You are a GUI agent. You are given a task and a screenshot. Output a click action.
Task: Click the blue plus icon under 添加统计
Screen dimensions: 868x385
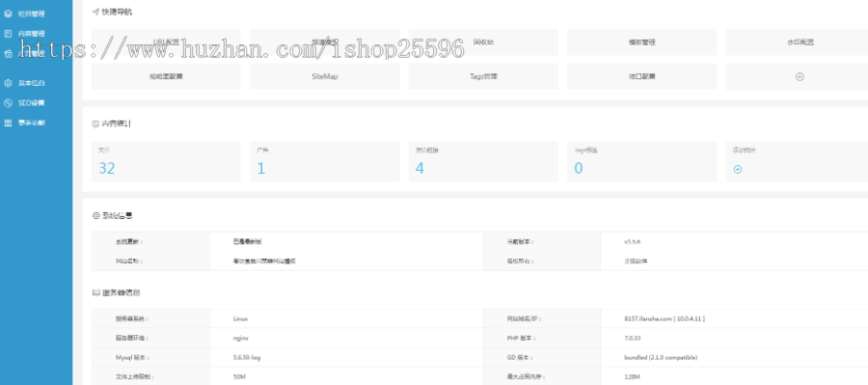(x=738, y=170)
